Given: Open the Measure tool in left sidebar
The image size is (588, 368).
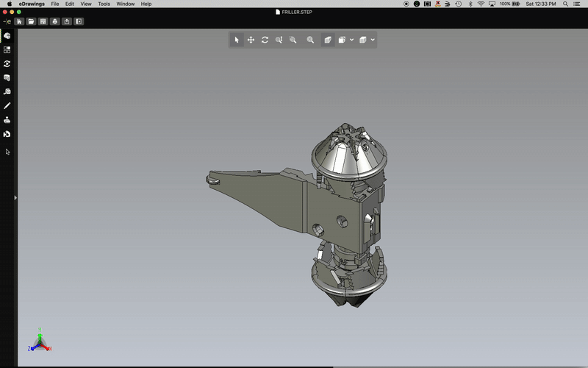Looking at the screenshot, I should (x=7, y=92).
